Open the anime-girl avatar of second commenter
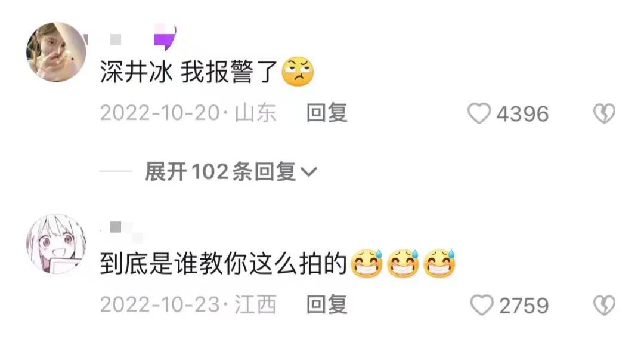Viewport: 644px width, 345px height. (x=56, y=244)
